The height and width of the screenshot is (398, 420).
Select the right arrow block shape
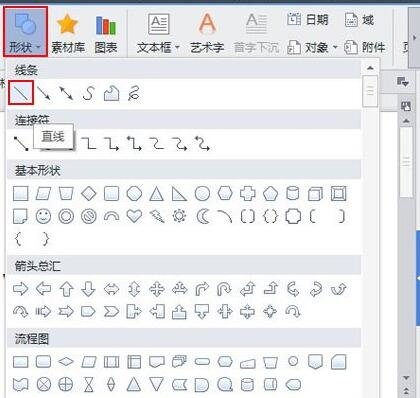[21, 289]
